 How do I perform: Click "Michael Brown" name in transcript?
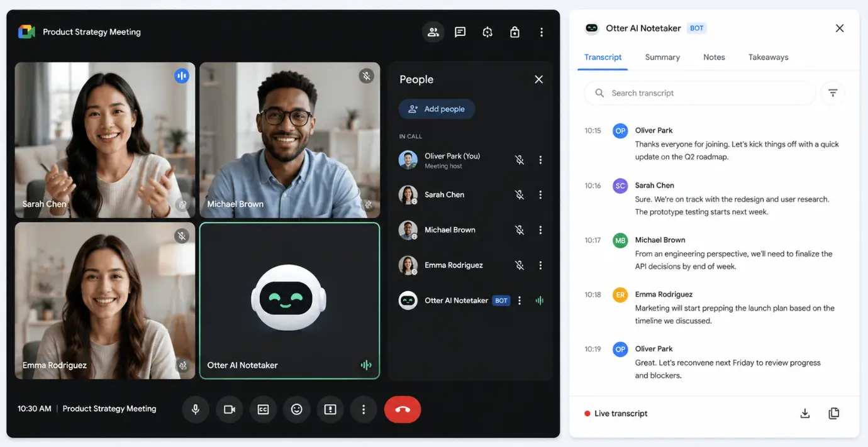[660, 240]
